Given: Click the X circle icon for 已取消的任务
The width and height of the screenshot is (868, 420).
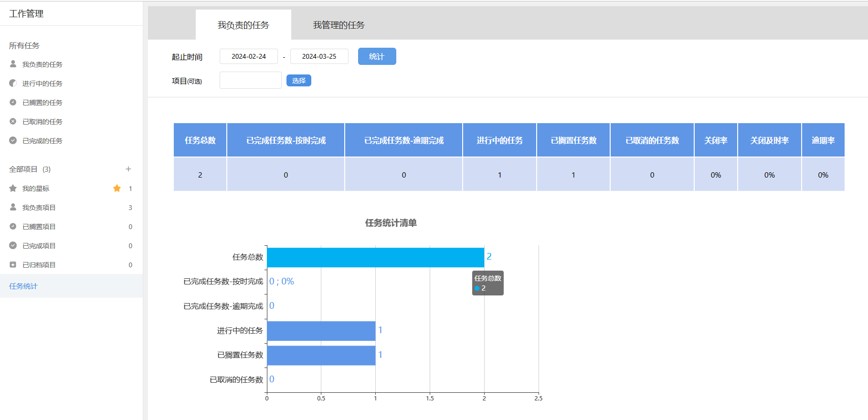Looking at the screenshot, I should coord(13,121).
